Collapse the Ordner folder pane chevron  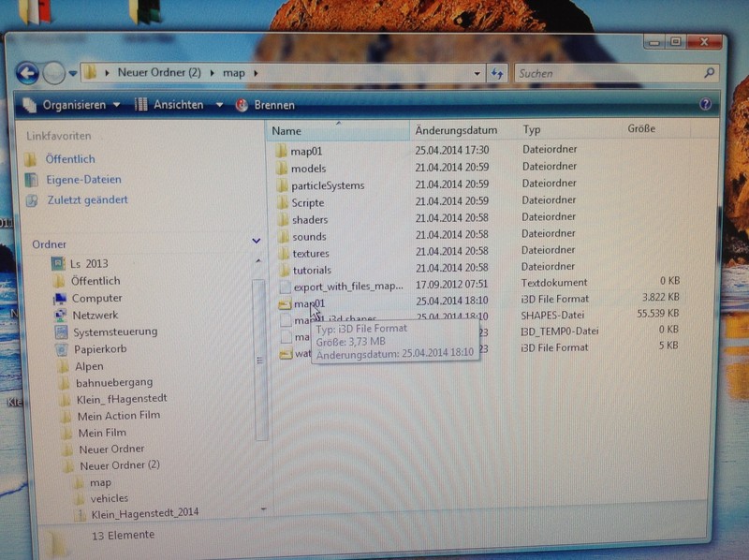tap(257, 242)
